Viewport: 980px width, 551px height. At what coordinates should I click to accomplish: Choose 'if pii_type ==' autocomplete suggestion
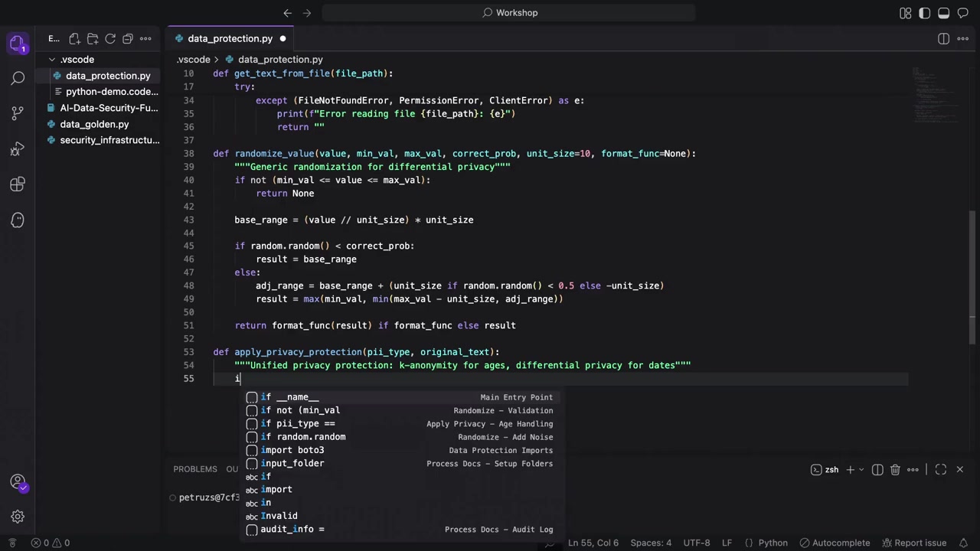click(x=298, y=423)
